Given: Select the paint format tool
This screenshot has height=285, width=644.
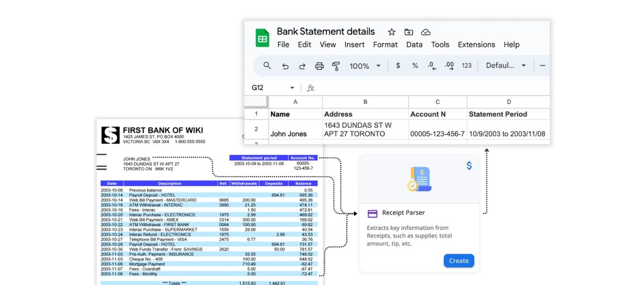Looking at the screenshot, I should (x=336, y=66).
